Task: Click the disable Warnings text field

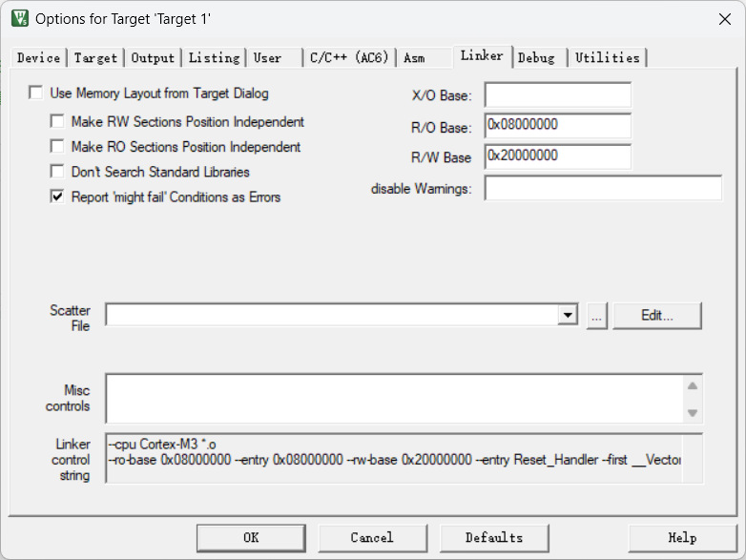Action: click(x=603, y=188)
